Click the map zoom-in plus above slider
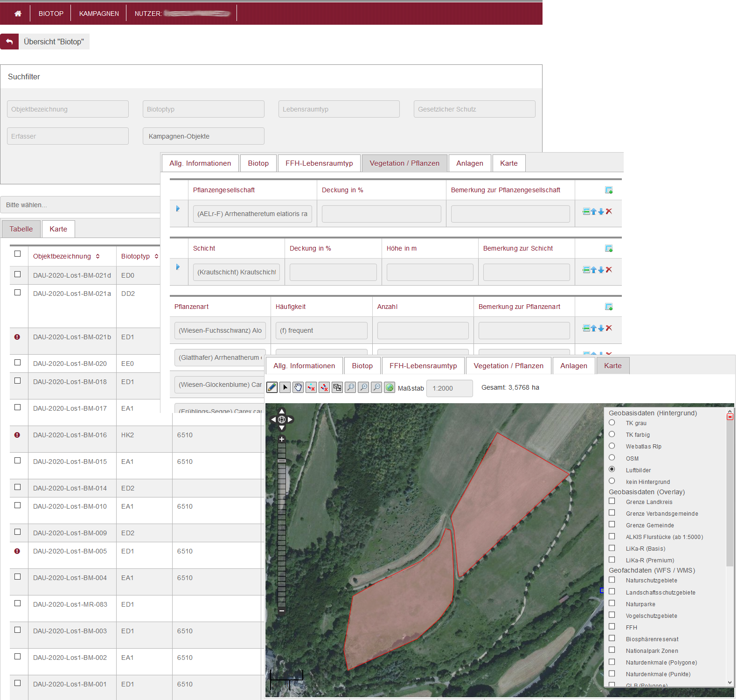 tap(282, 439)
